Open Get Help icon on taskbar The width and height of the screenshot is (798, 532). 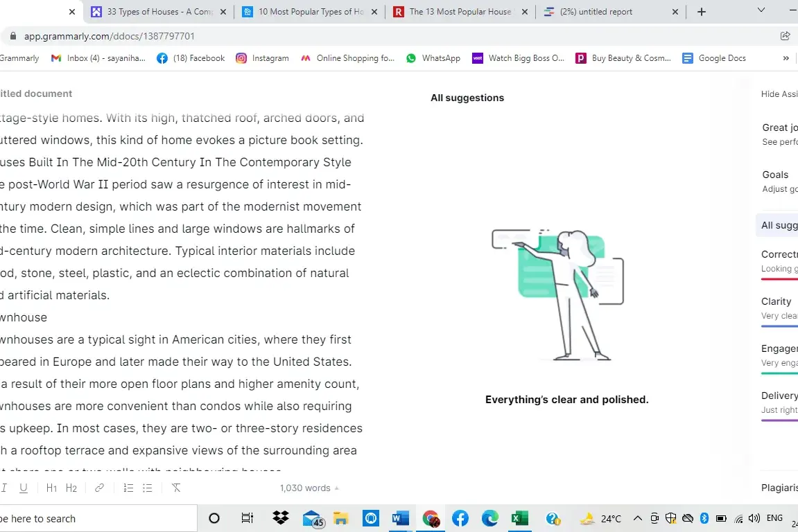pos(553,518)
